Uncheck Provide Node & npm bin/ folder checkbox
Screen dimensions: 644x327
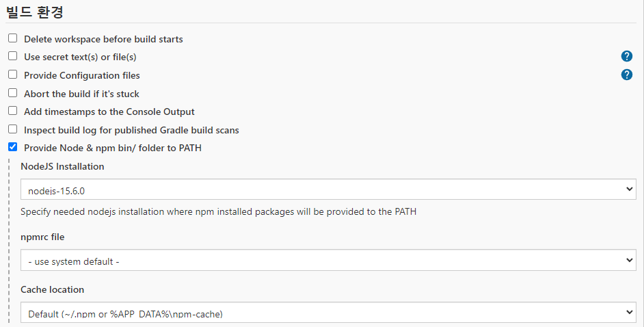[13, 147]
